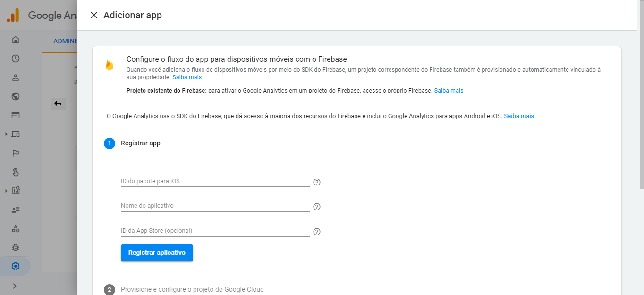Open the Conversions flag icon in sidebar
644x295 pixels.
16,153
